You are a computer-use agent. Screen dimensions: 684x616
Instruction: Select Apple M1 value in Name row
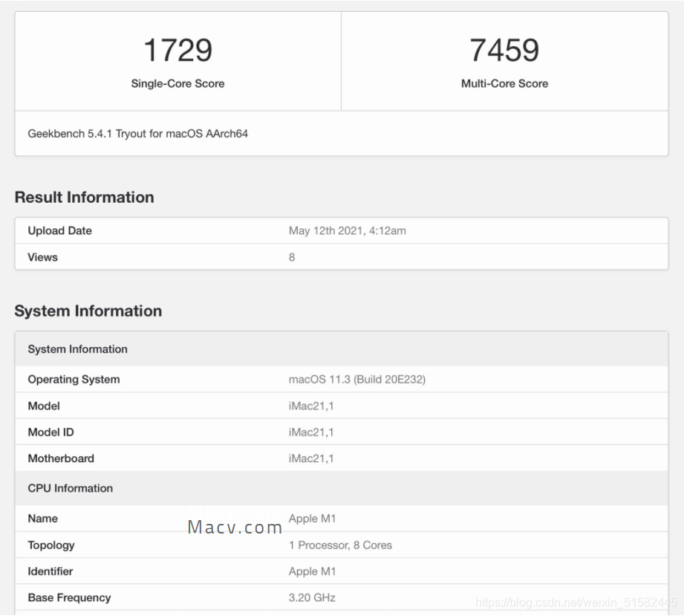(313, 519)
